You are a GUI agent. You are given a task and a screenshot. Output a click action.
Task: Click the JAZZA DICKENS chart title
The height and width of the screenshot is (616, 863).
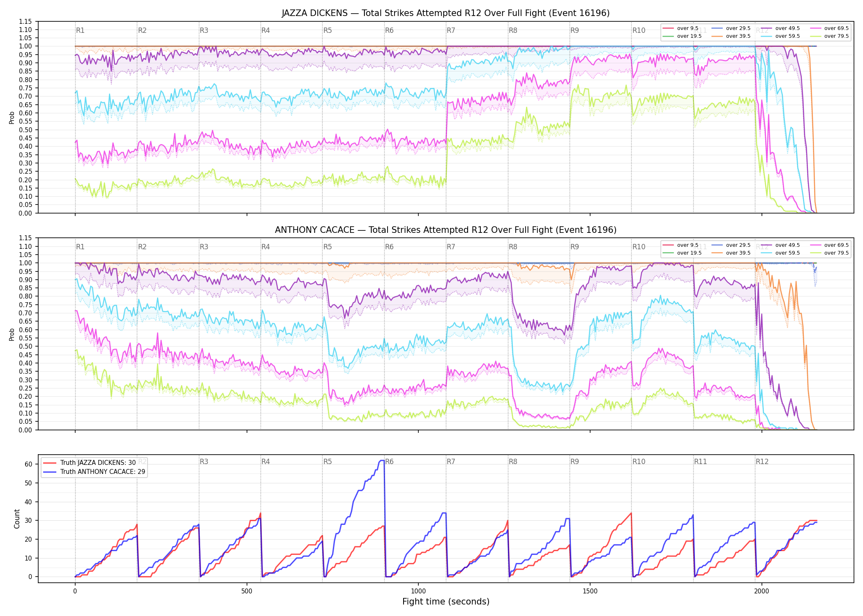coord(445,13)
